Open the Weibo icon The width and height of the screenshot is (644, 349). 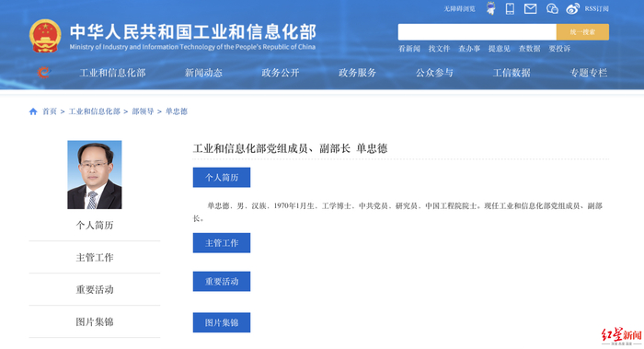click(x=572, y=8)
